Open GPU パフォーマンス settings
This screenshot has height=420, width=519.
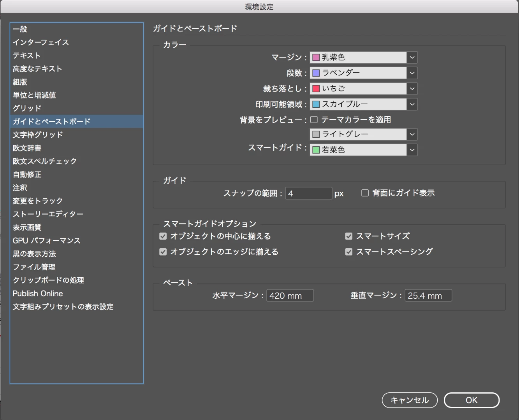pos(77,241)
